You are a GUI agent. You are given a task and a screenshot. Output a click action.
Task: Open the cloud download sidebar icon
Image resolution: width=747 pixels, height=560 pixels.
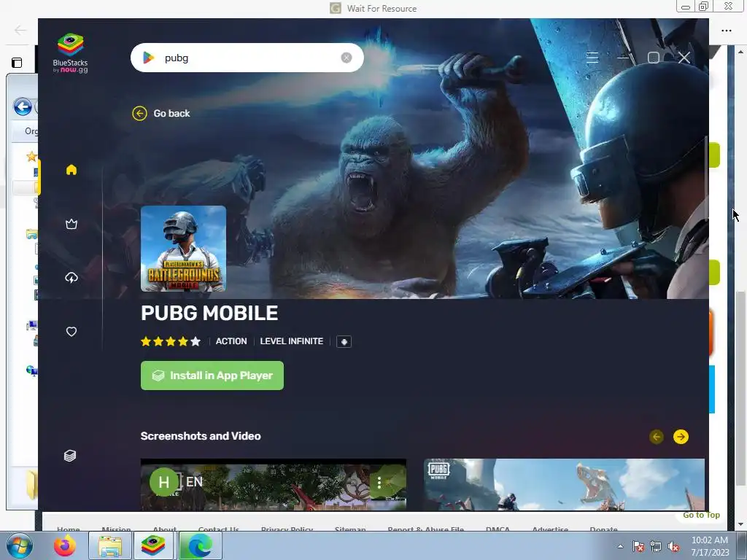point(71,278)
